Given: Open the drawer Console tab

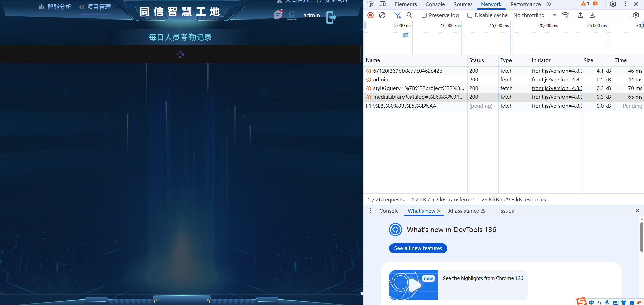Looking at the screenshot, I should coord(389,211).
